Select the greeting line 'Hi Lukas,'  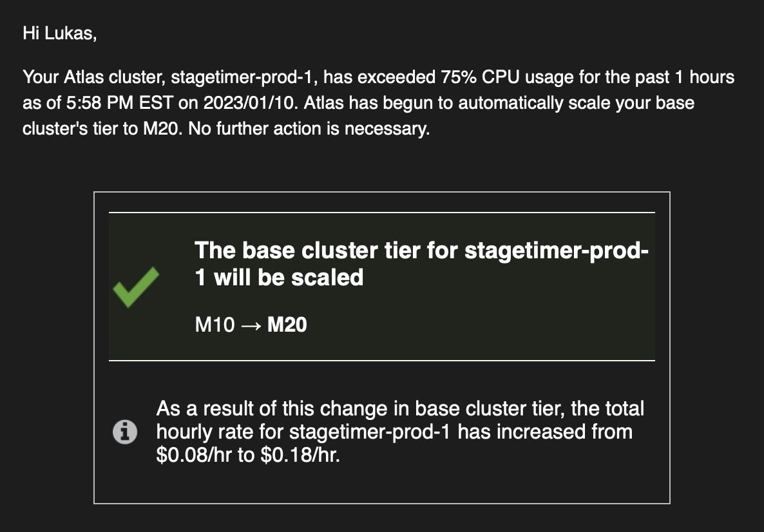click(x=59, y=33)
